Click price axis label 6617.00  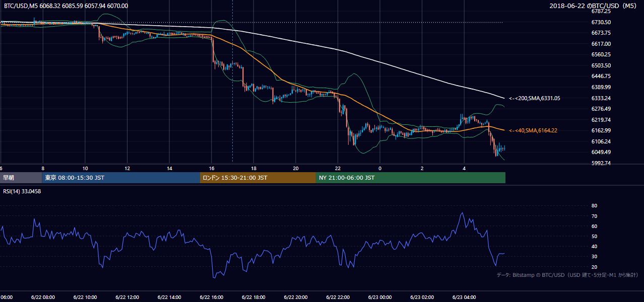pos(601,44)
